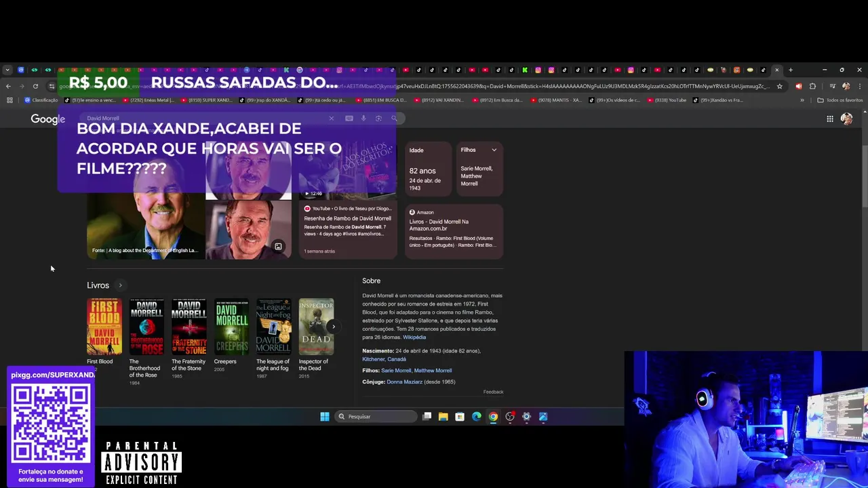
Task: Open the Creepers book cover
Action: (231, 327)
